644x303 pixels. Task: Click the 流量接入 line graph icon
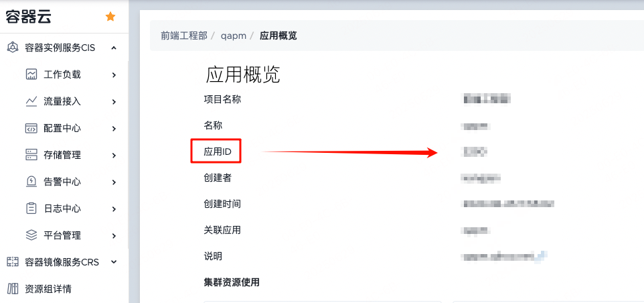[31, 101]
